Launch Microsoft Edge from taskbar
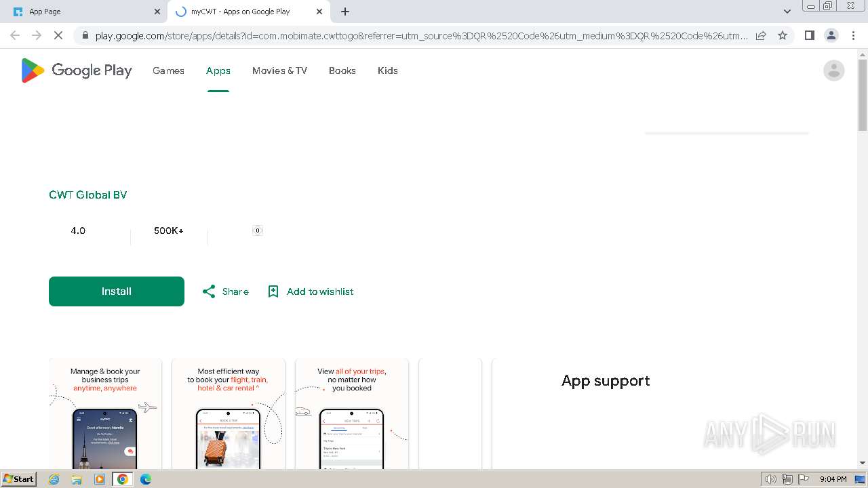 click(145, 479)
